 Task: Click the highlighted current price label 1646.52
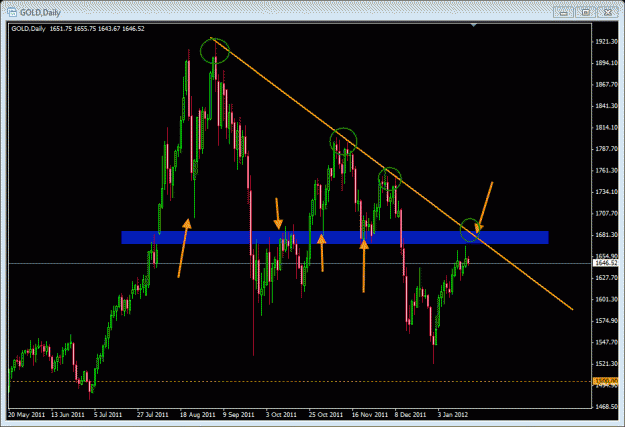coord(606,263)
